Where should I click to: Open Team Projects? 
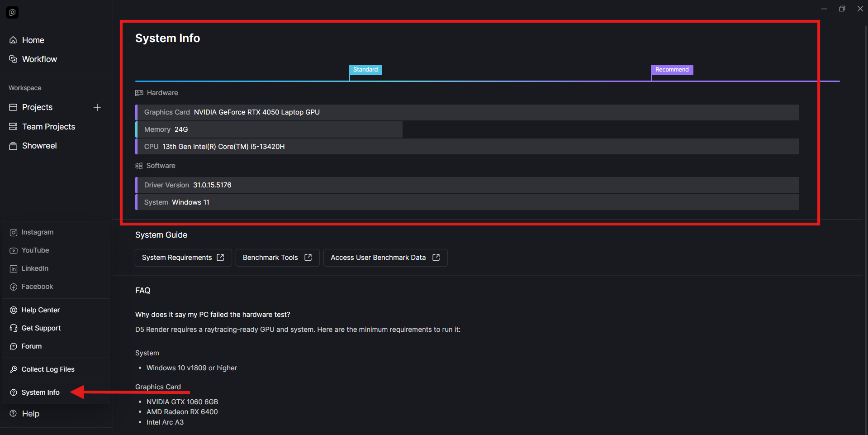48,127
